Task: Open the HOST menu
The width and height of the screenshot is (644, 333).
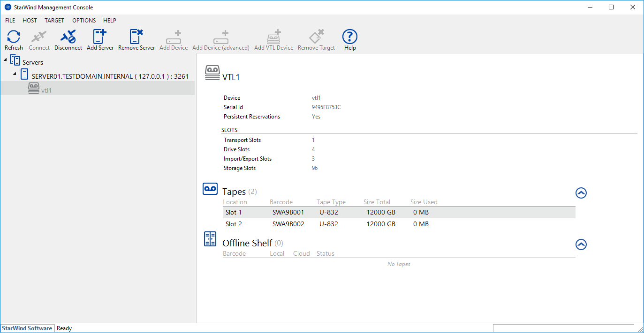Action: coord(30,21)
